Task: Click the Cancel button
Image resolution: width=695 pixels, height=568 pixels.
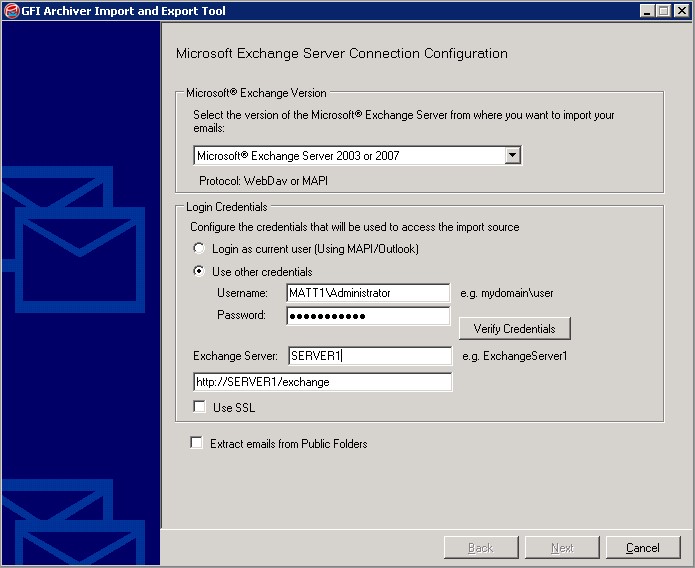Action: [643, 548]
